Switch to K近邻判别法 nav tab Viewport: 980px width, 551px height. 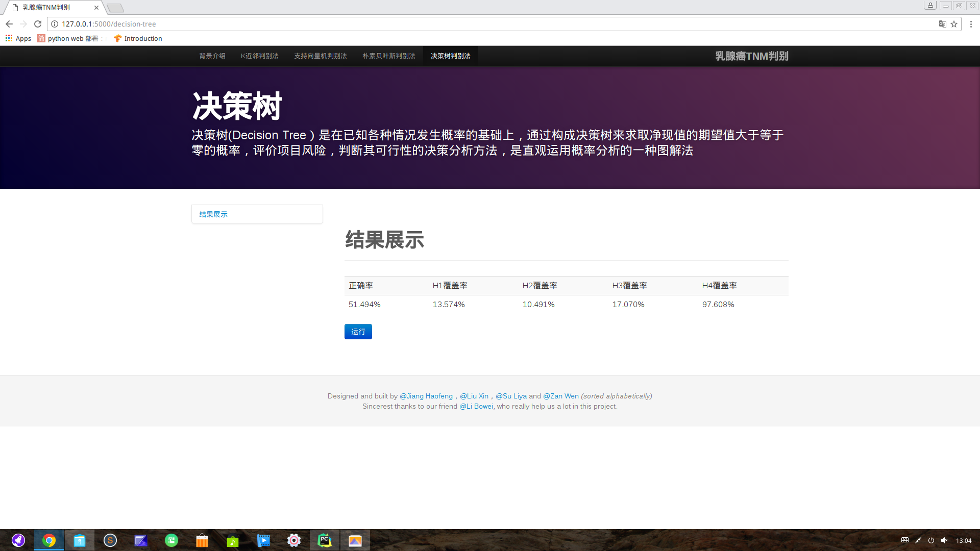[x=259, y=56]
